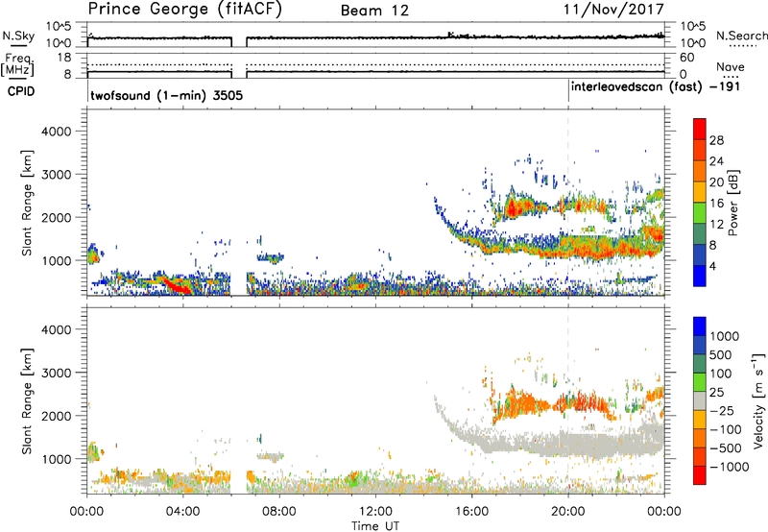Click the "4000" tick of the power panel
This screenshot has width=768, height=532.
click(56, 132)
